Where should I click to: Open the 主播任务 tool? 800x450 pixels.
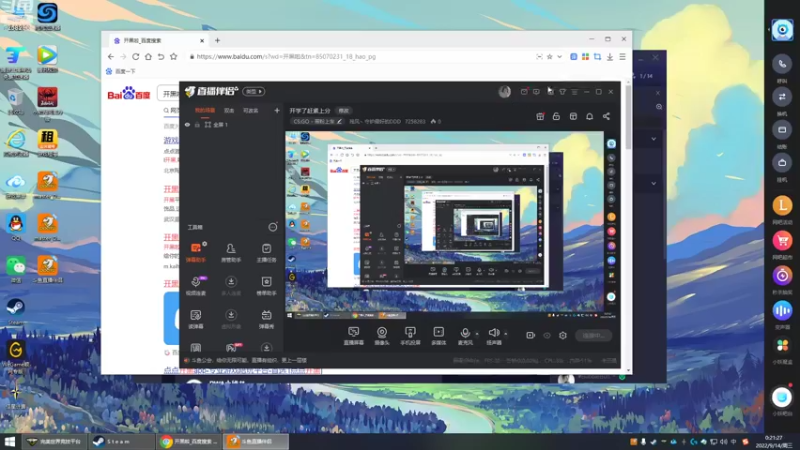coord(266,252)
